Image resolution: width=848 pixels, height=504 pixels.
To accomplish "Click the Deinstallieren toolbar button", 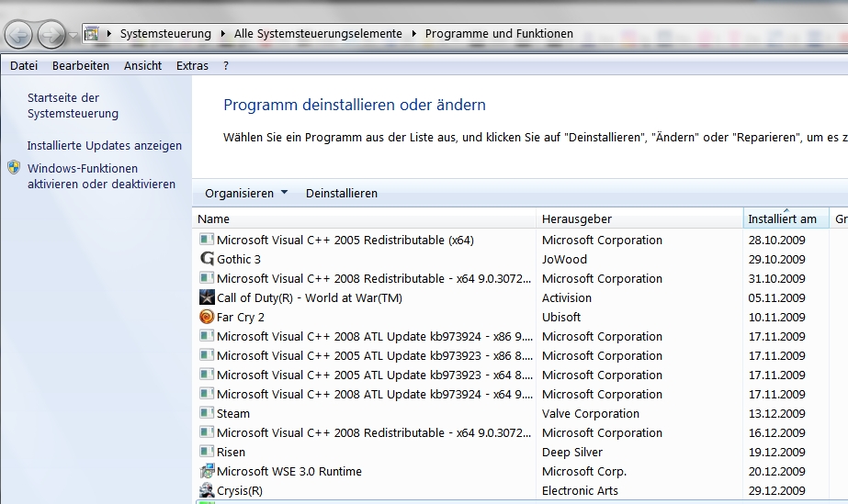I will coord(341,194).
